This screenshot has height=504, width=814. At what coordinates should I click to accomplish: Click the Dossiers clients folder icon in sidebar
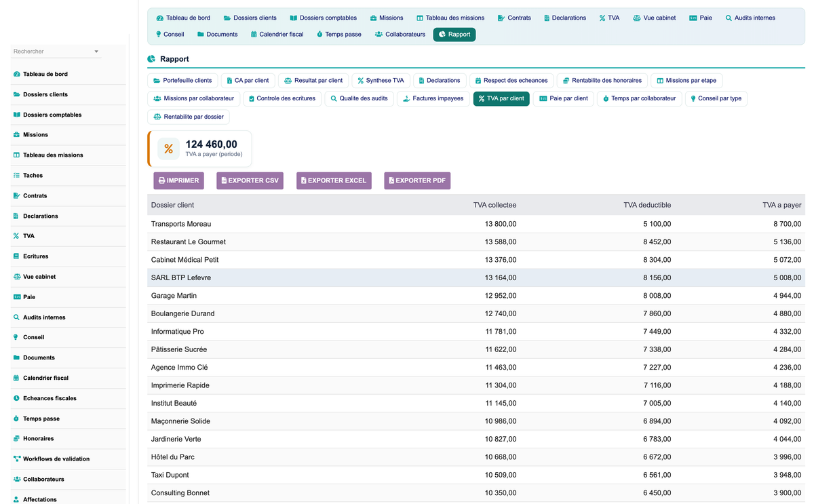16,94
